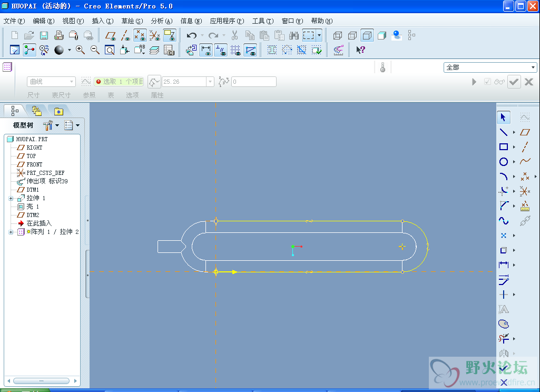540x392 pixels.
Task: Toggle datum axes display
Action: coord(125,35)
